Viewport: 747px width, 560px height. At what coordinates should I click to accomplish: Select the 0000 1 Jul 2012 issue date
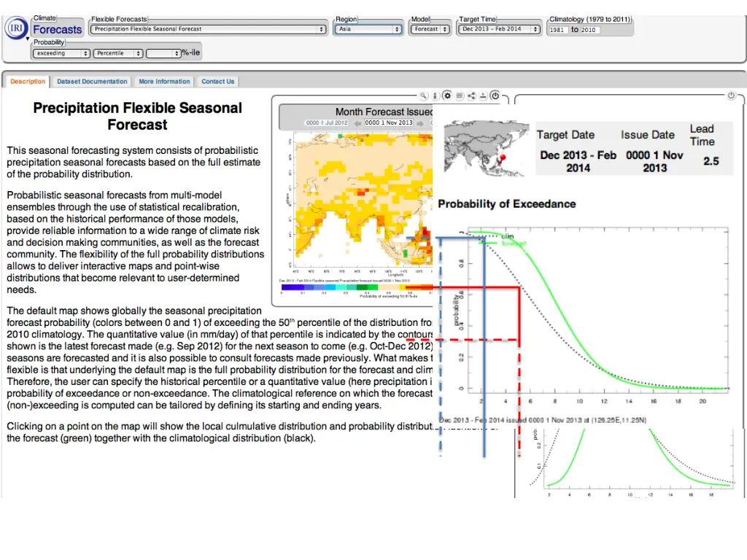(x=327, y=122)
